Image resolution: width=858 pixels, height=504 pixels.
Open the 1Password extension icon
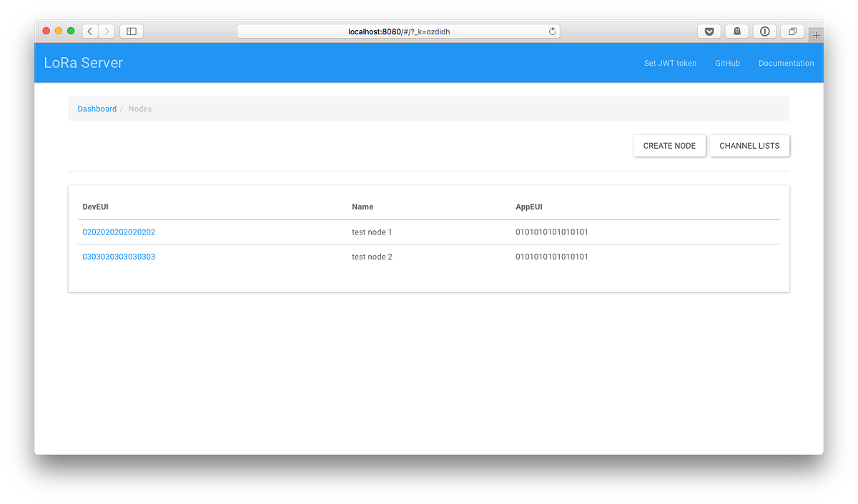(764, 31)
